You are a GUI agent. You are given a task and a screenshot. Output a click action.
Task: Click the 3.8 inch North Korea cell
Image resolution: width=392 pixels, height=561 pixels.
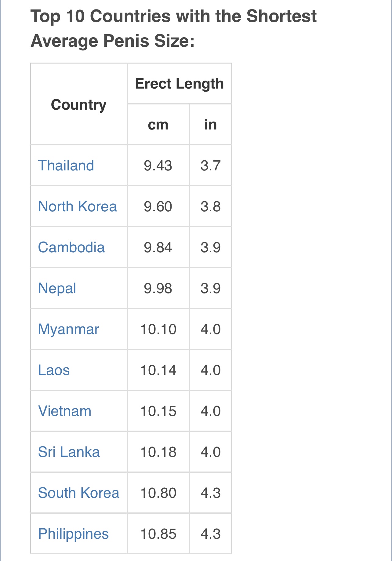pos(211,206)
